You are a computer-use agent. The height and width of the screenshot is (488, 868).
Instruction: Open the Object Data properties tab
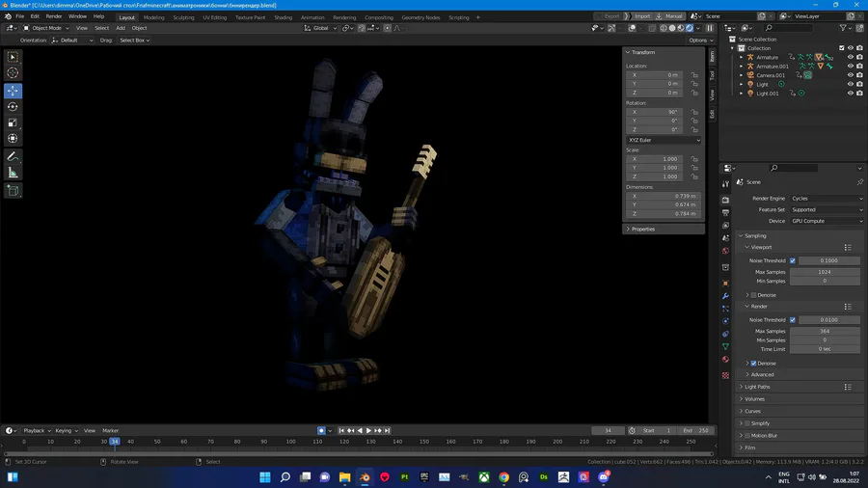point(725,346)
